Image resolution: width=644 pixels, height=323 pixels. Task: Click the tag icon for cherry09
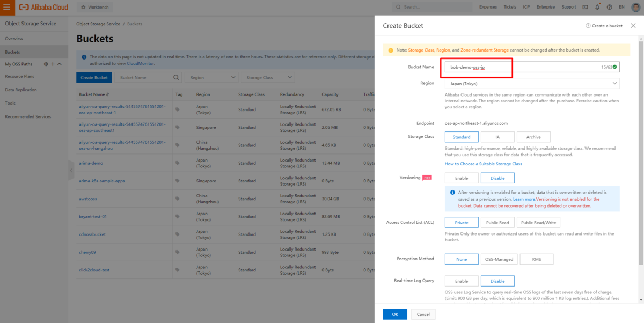coord(178,252)
